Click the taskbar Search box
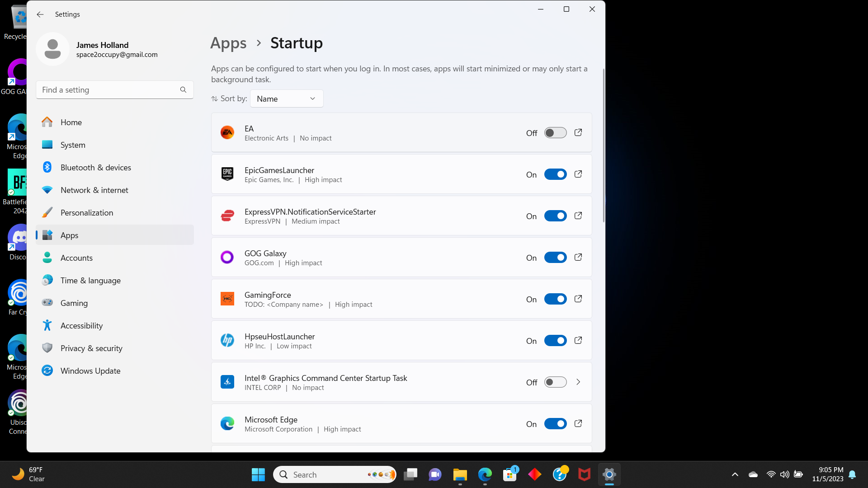Image resolution: width=868 pixels, height=488 pixels. 335,474
